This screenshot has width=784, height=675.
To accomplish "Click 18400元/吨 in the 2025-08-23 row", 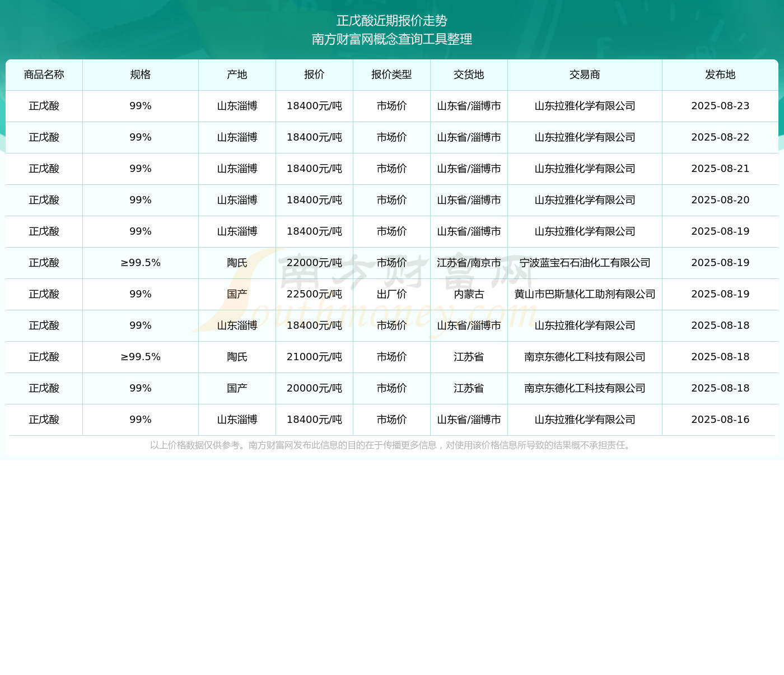I will (x=315, y=106).
